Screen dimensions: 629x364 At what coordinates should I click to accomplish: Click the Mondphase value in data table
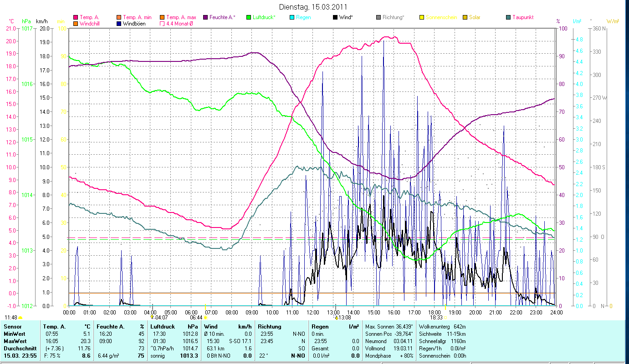click(407, 355)
